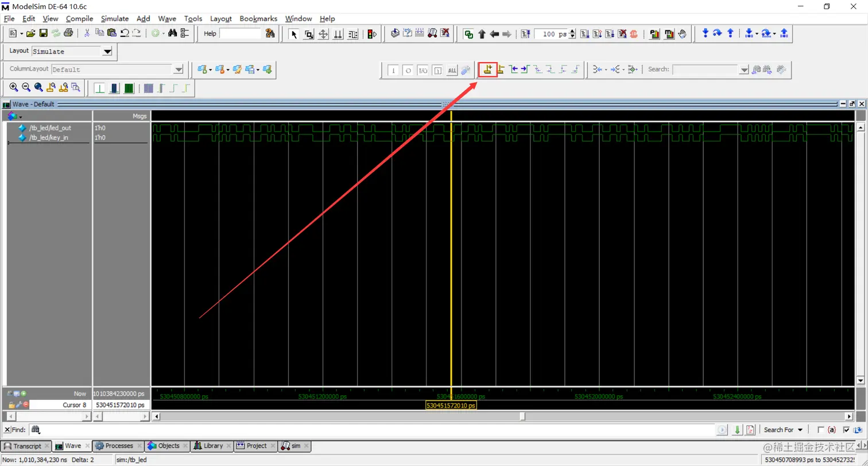Screen dimensions: 868x466
Task: Open the File menu
Action: (9, 18)
